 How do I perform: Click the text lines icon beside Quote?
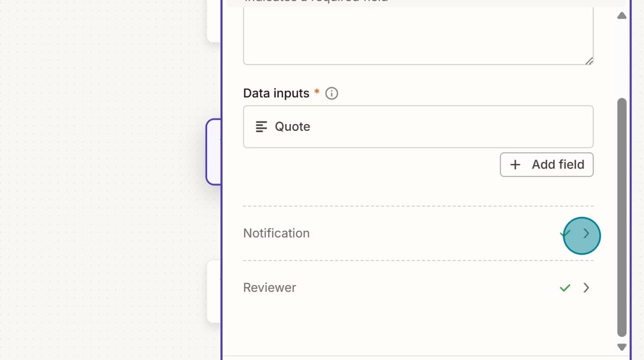[x=262, y=127]
